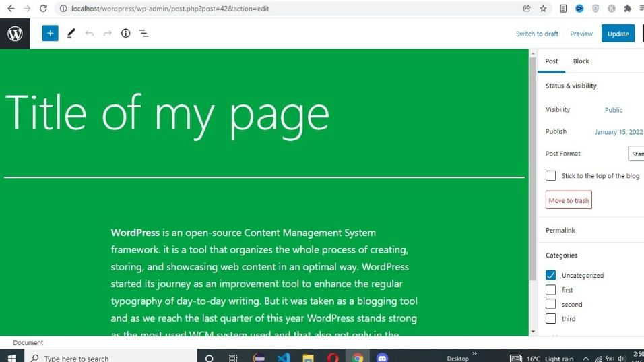
Task: Click scrollbar up arrow in editor
Action: coord(533,53)
